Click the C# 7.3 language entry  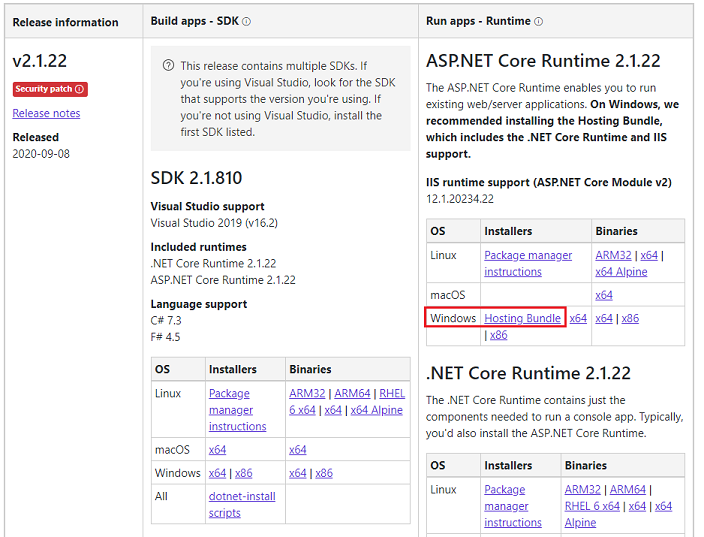coord(166,321)
